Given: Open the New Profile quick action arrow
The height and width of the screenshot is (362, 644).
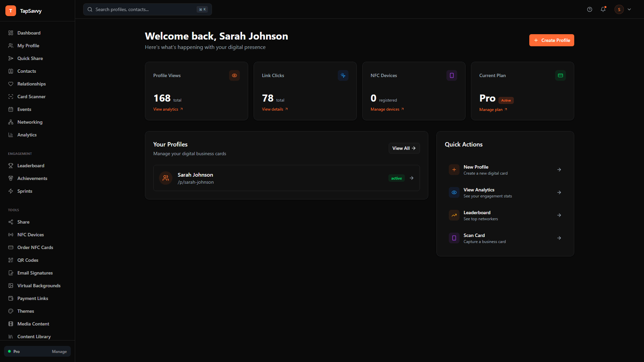Looking at the screenshot, I should 559,170.
